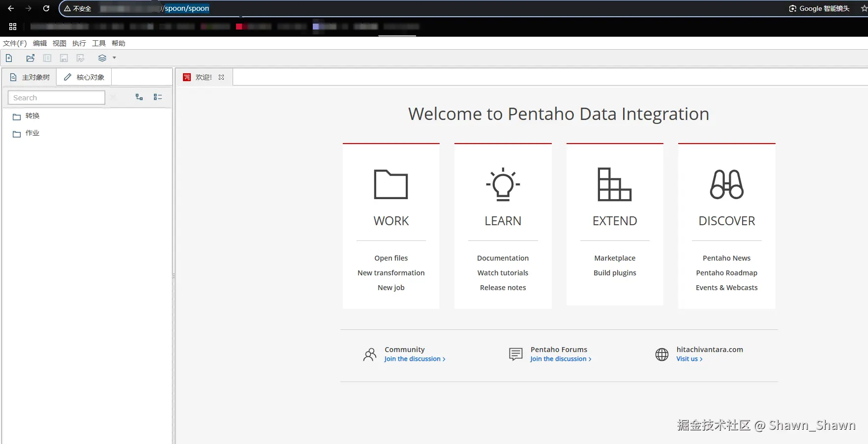Expand all tree nodes icon
Image resolution: width=868 pixels, height=444 pixels.
[x=139, y=97]
